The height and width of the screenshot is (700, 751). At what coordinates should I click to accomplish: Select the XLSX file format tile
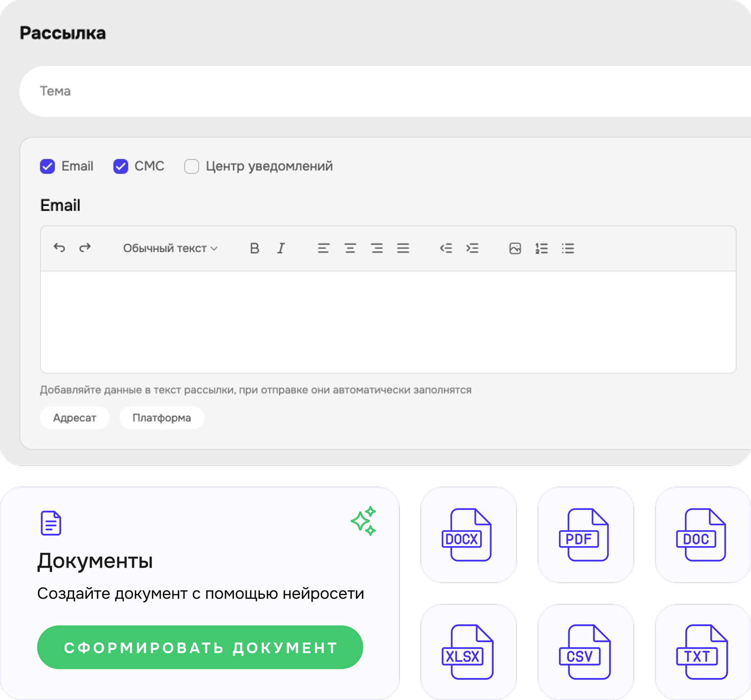click(468, 652)
